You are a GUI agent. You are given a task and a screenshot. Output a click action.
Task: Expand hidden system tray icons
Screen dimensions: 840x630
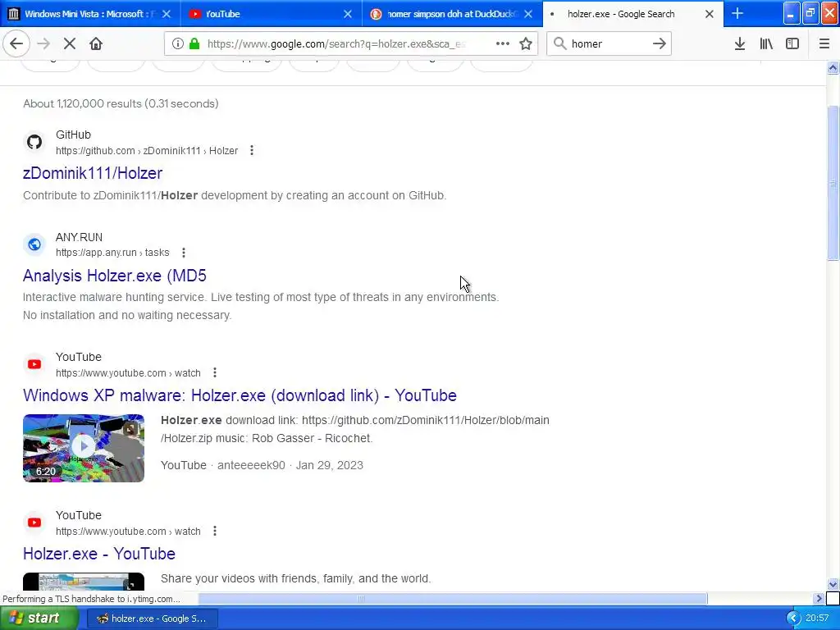pos(793,619)
